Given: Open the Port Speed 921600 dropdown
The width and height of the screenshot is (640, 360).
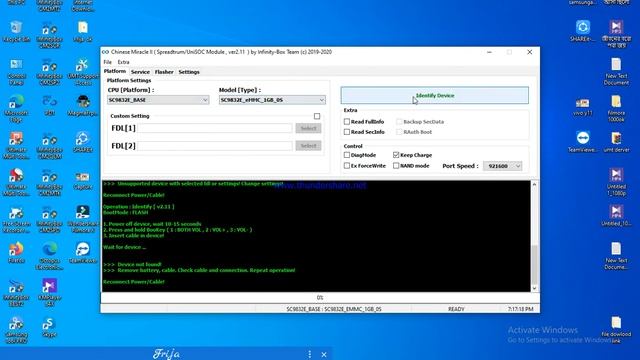Looking at the screenshot, I should pos(503,166).
